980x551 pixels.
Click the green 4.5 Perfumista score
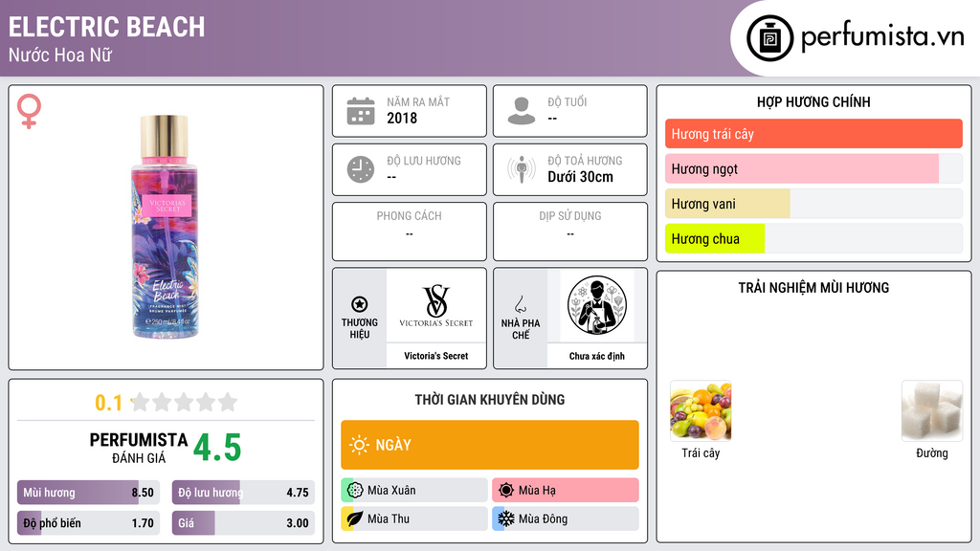point(217,448)
